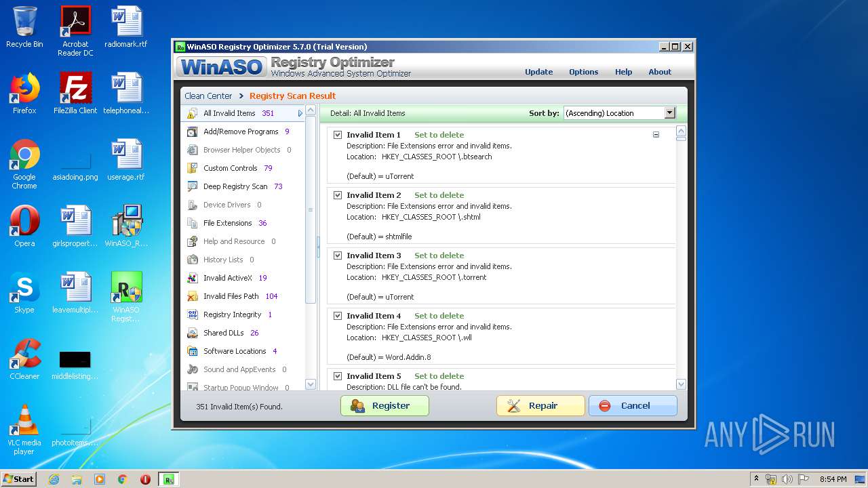
Task: Select the History Lists category icon
Action: [192, 260]
